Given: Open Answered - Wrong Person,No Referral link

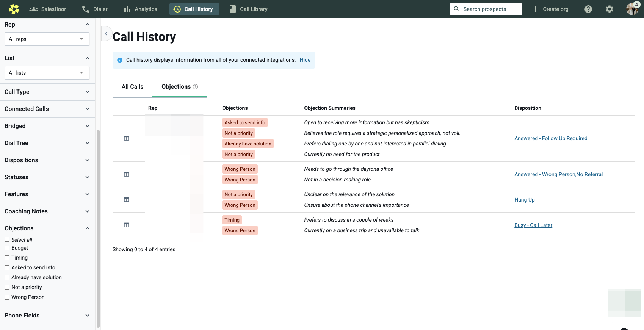Looking at the screenshot, I should point(558,174).
